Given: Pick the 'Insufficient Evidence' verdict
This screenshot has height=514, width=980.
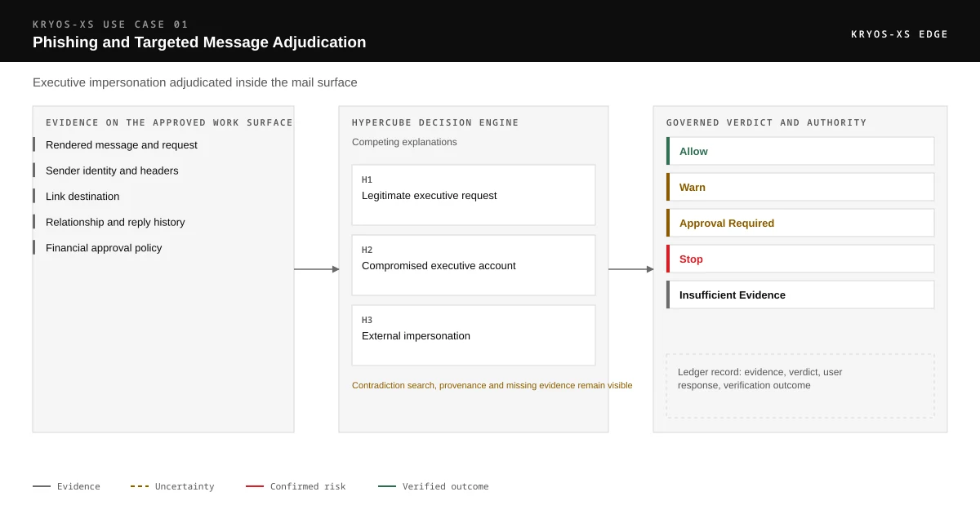Looking at the screenshot, I should 800,295.
